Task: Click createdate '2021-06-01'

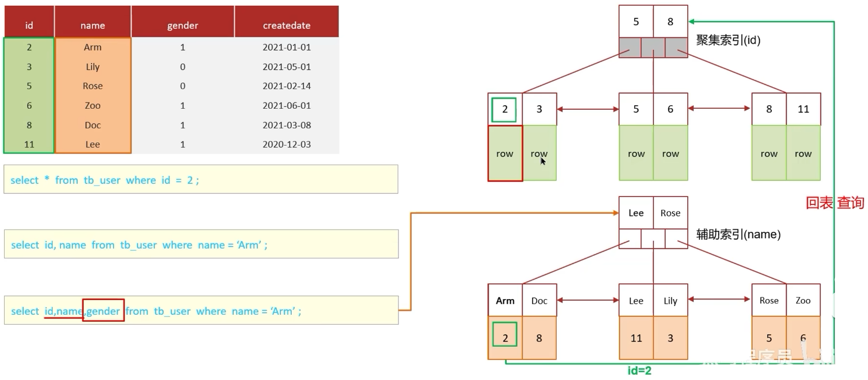Action: (x=287, y=105)
